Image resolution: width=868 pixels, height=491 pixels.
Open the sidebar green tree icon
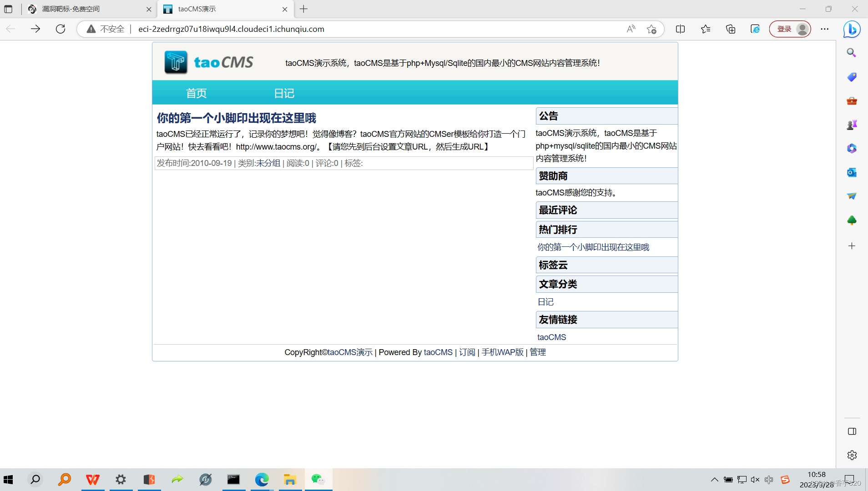click(852, 220)
